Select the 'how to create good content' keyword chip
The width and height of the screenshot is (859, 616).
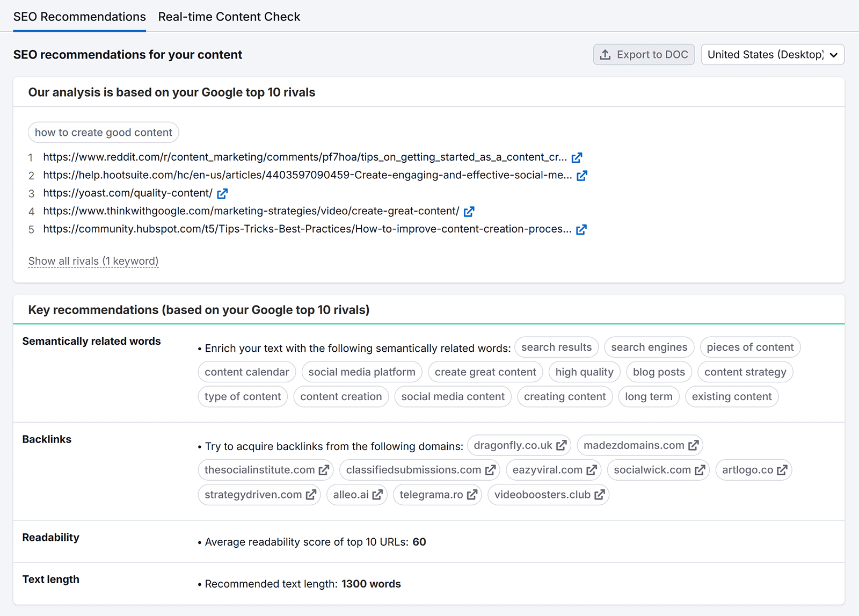(x=103, y=132)
